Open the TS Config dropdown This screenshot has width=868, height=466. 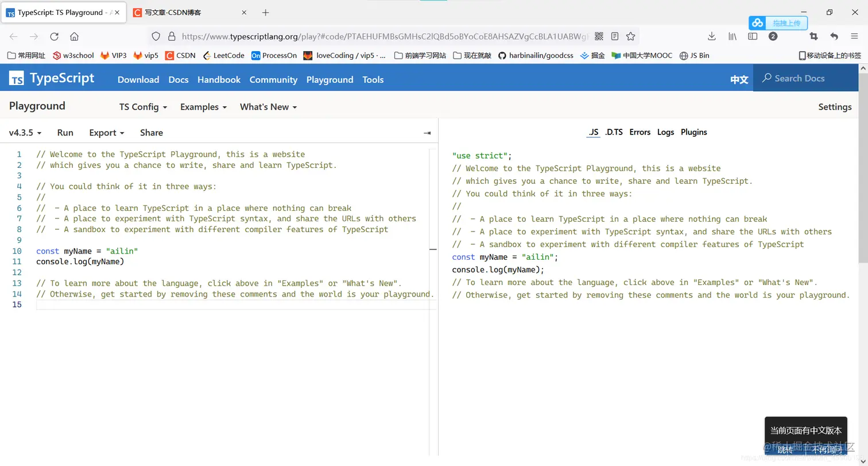(143, 107)
